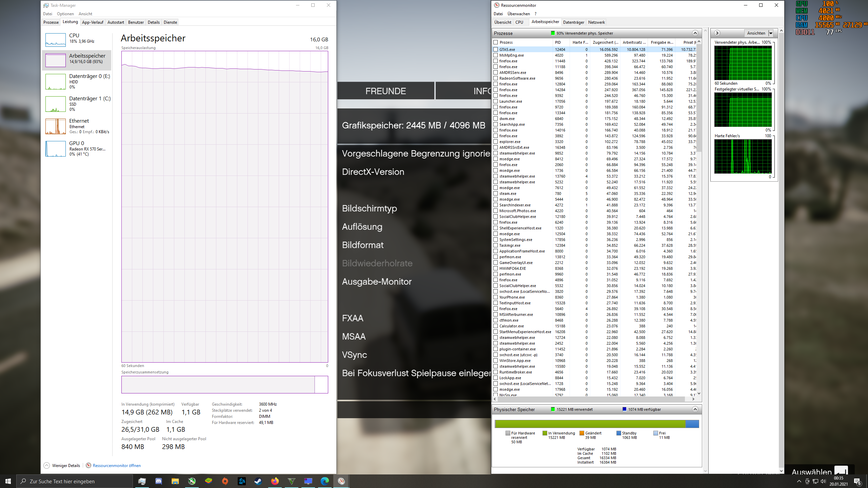
Task: Open the network icon in the system tray
Action: (815, 481)
